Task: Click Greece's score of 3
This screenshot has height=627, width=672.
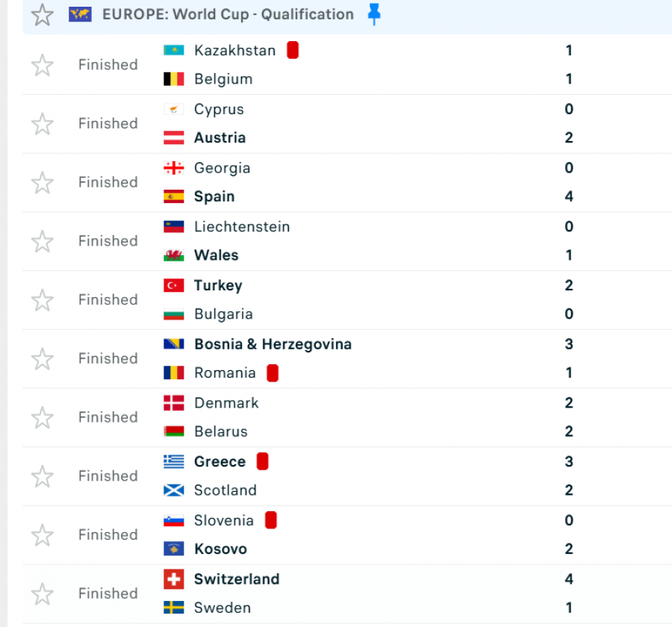Action: tap(569, 462)
